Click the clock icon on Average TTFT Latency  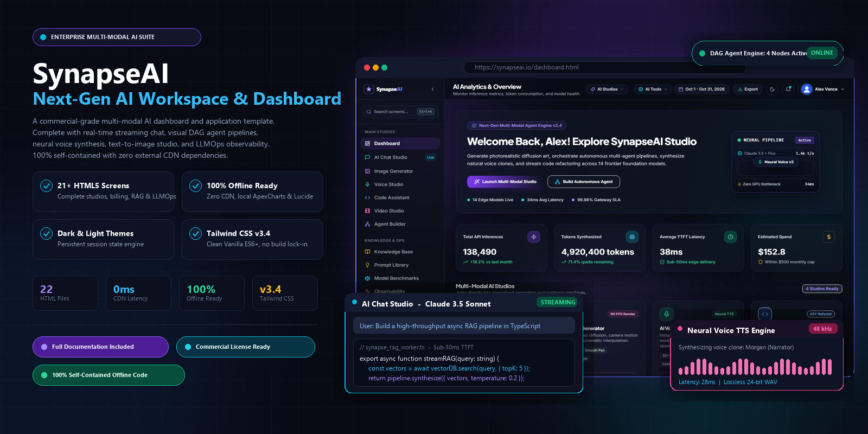(x=730, y=237)
